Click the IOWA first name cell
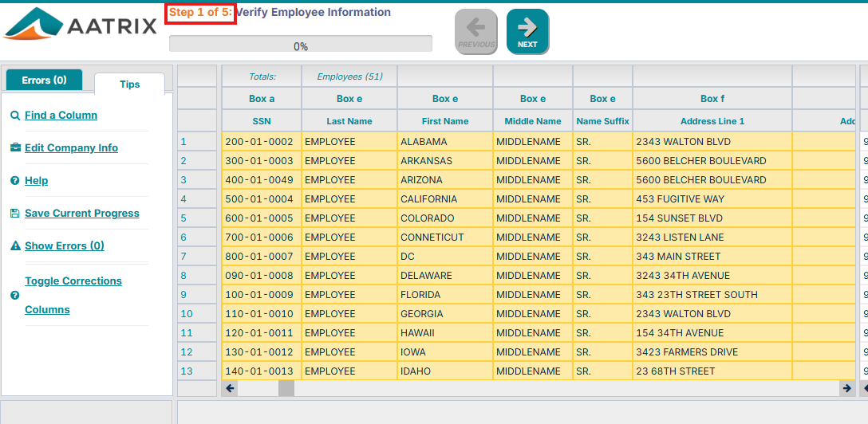This screenshot has width=868, height=424. (x=445, y=352)
